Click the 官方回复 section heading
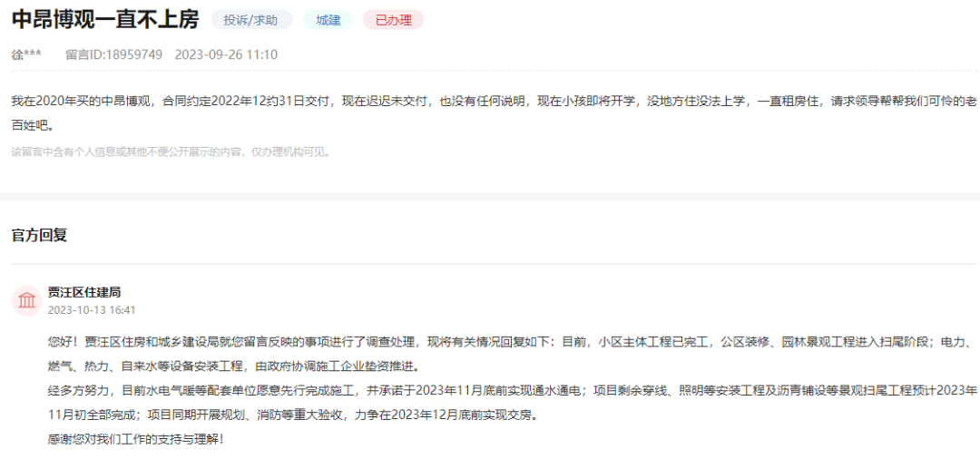This screenshot has height=459, width=980. (x=39, y=235)
